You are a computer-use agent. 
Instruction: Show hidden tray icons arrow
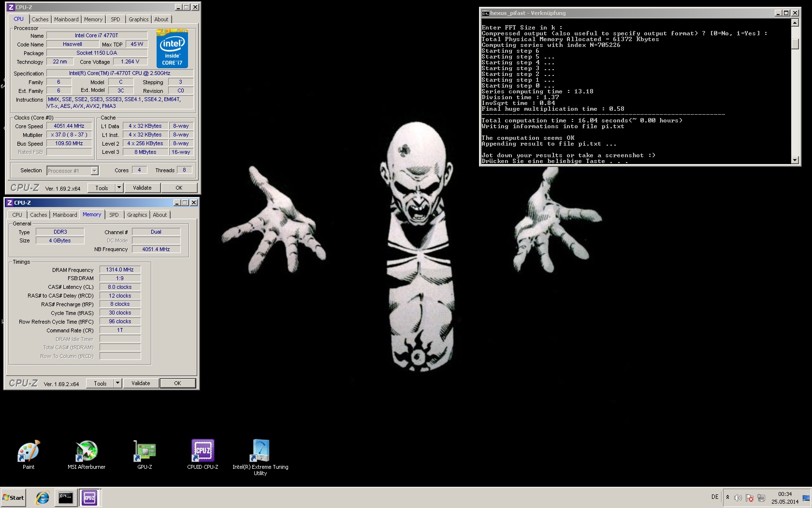click(x=727, y=497)
